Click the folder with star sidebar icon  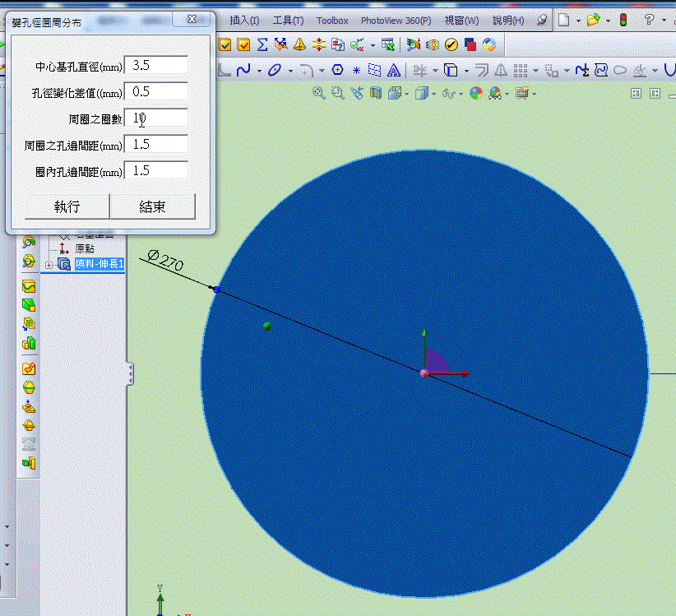pos(29,368)
